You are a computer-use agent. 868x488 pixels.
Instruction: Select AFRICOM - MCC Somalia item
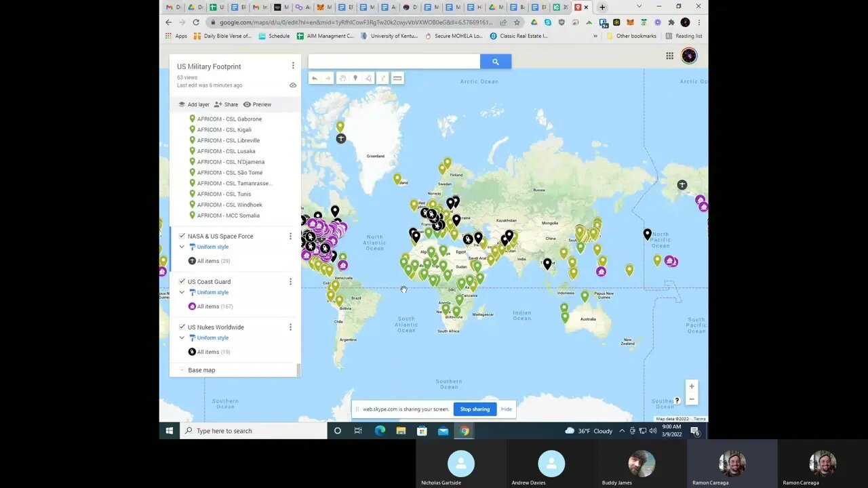(x=229, y=216)
